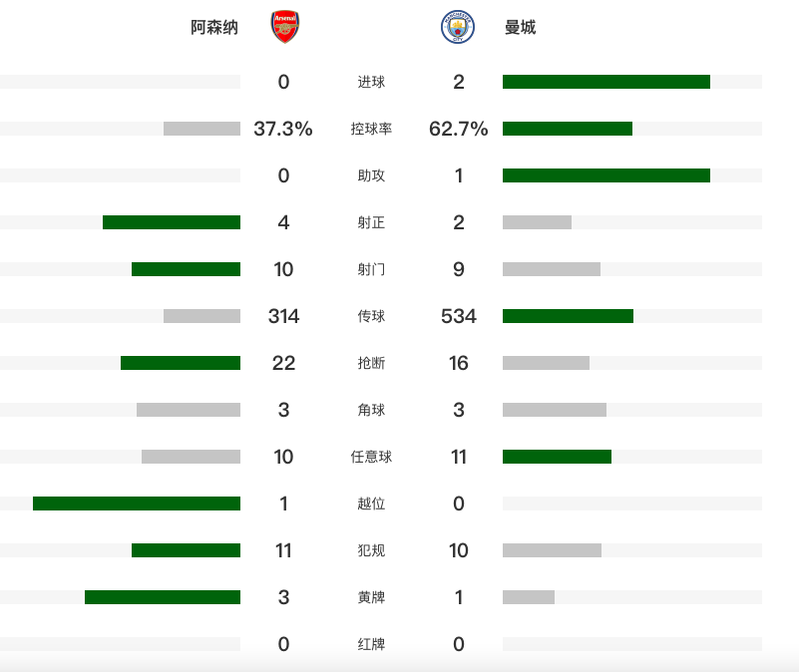Click the 红牌 stat label
Image resolution: width=799 pixels, height=672 pixels.
tap(371, 644)
